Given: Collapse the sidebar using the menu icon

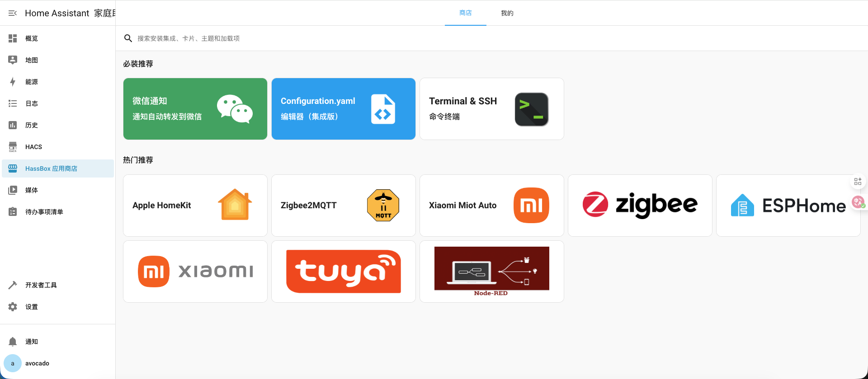Looking at the screenshot, I should [13, 13].
